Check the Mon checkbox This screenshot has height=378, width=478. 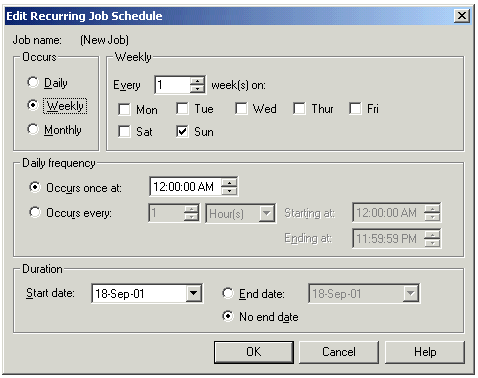[x=124, y=109]
